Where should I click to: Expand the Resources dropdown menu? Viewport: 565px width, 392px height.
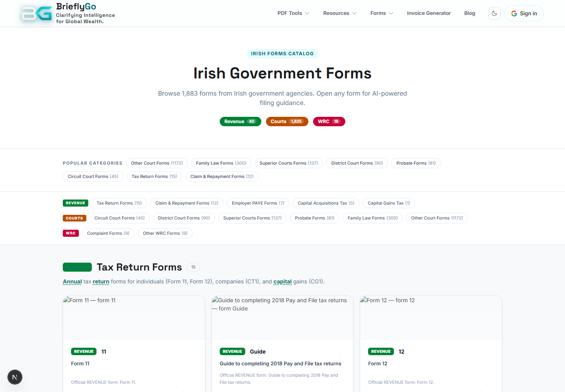point(340,13)
